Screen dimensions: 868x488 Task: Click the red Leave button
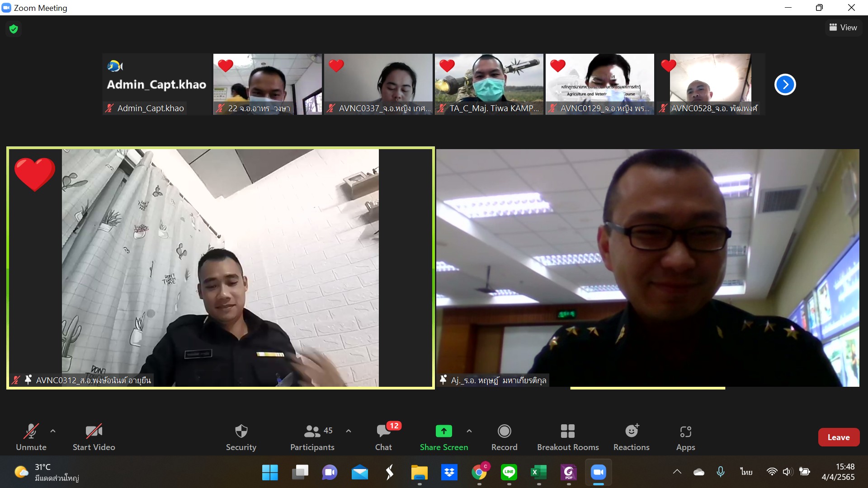[x=839, y=437]
